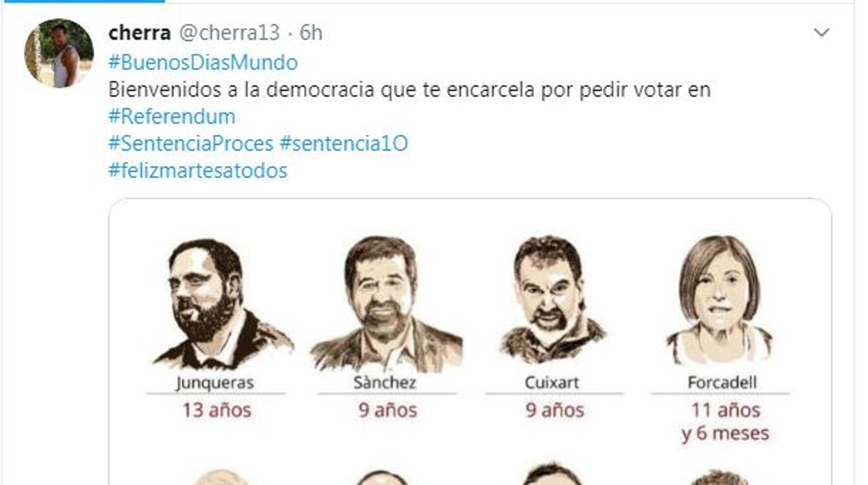
Task: Open the tweet options chevron menu
Action: (821, 33)
